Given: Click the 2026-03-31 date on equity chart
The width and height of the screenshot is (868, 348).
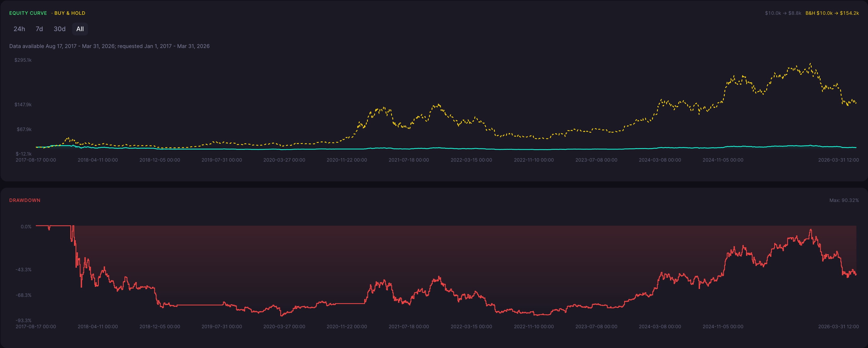Looking at the screenshot, I should (x=838, y=160).
